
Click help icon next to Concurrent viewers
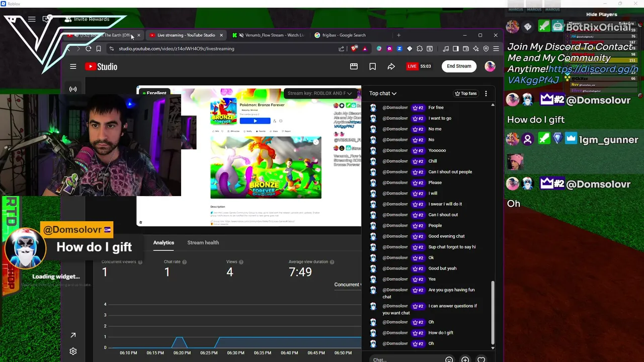[140, 262]
